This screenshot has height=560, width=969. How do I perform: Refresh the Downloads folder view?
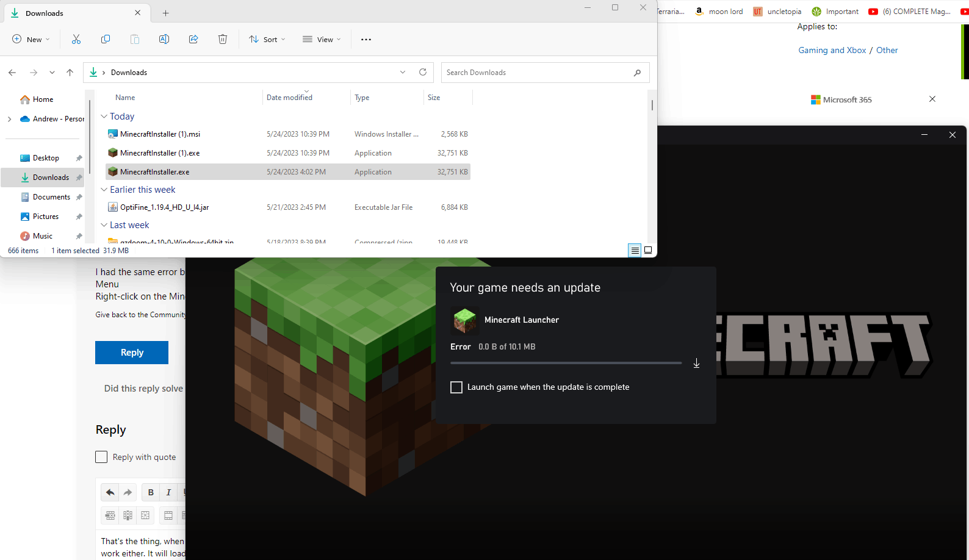(423, 72)
